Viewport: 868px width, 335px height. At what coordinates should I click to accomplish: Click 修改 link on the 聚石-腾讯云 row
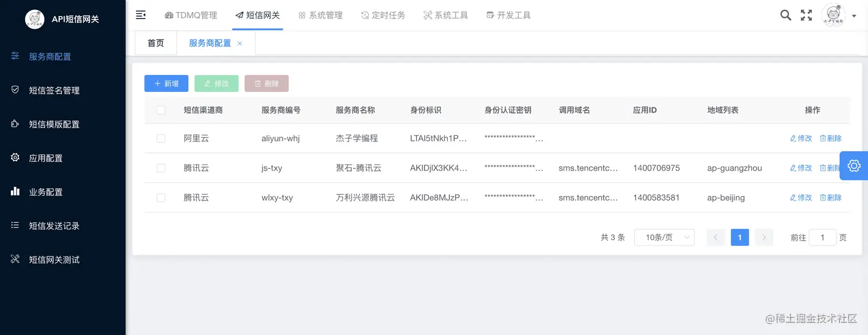pos(801,168)
